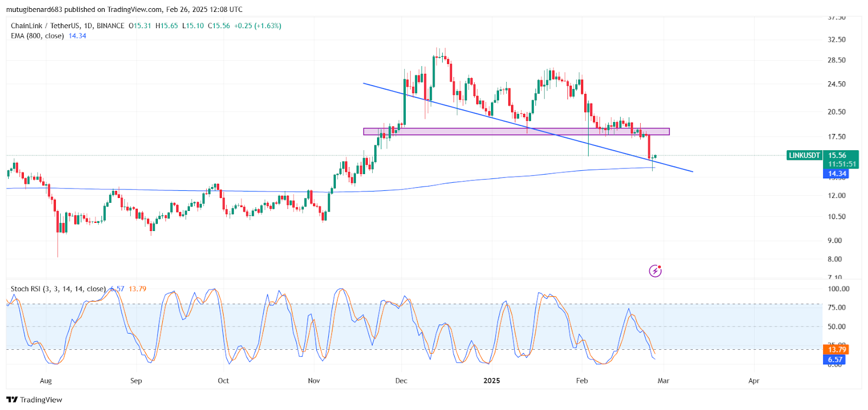Click the Aug label on time axis
Viewport: 868px width, 410px height.
46,381
